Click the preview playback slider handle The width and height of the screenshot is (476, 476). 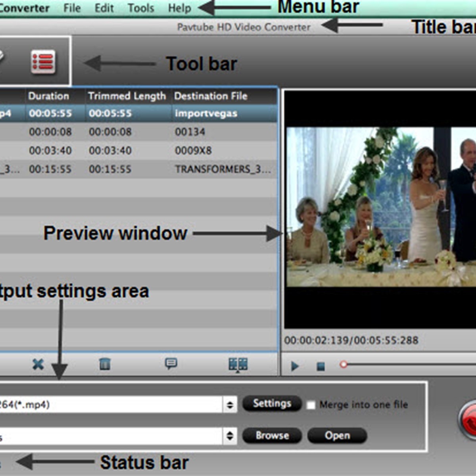[x=344, y=364]
